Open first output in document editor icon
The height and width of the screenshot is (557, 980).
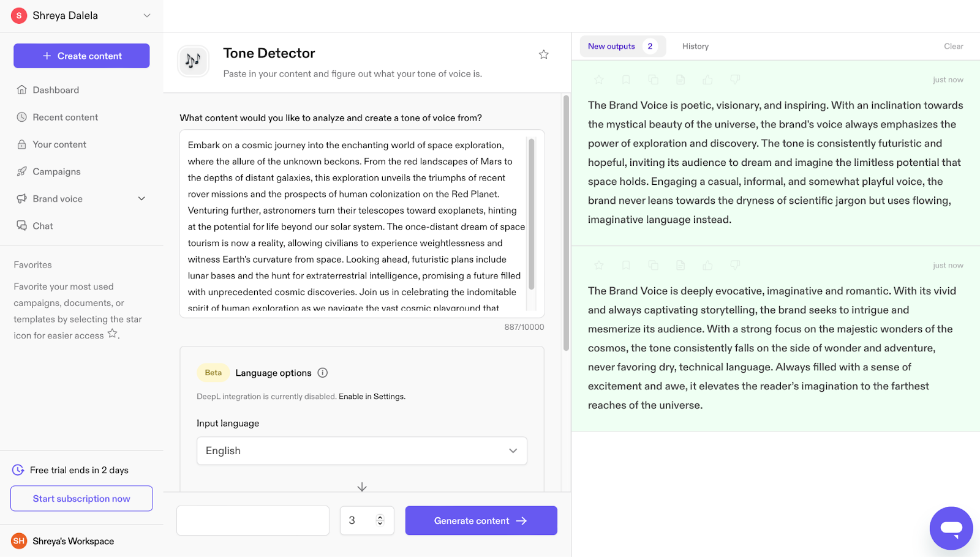pos(680,80)
